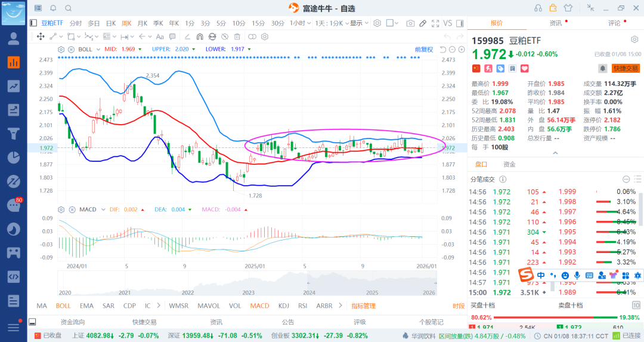Open 指标管理 indicator management
Screen dimensions: 644x342
[x=364, y=306]
